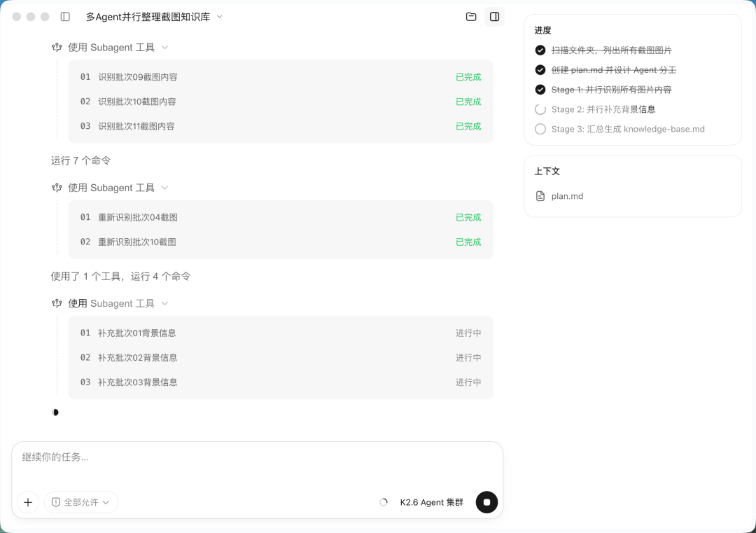This screenshot has width=756, height=533.
Task: Click the loading spinner beside K2.6 Agent
Action: [x=384, y=502]
